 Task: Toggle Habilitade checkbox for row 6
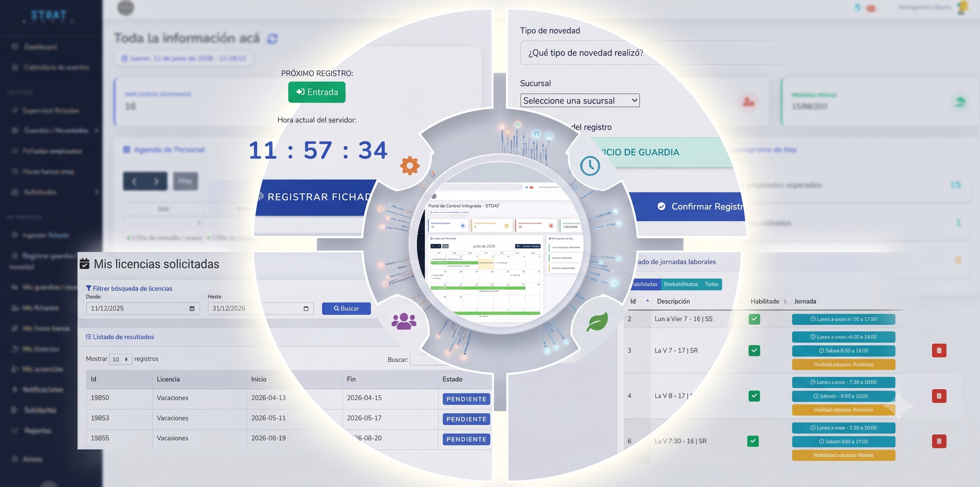coord(753,441)
